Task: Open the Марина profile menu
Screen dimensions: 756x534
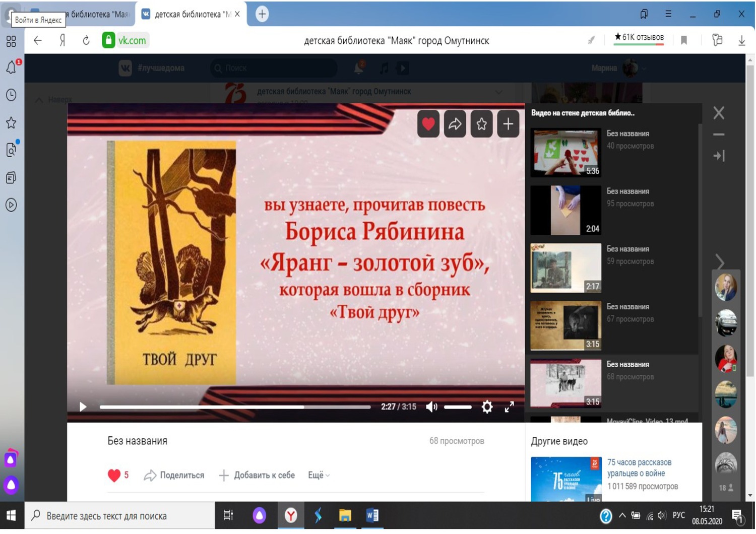Action: click(x=618, y=68)
